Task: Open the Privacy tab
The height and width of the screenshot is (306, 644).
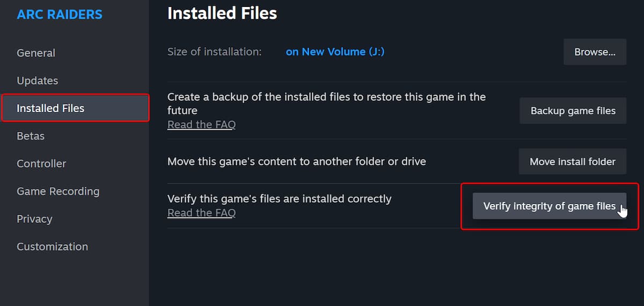Action: click(34, 218)
